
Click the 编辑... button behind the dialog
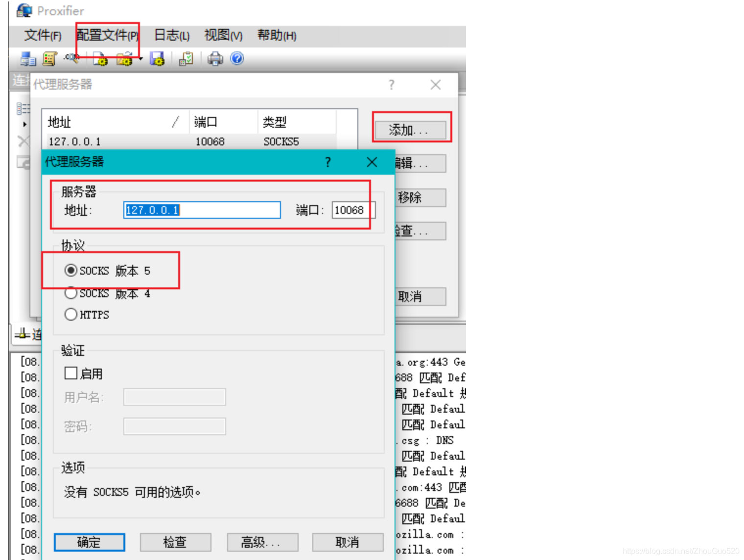click(420, 163)
